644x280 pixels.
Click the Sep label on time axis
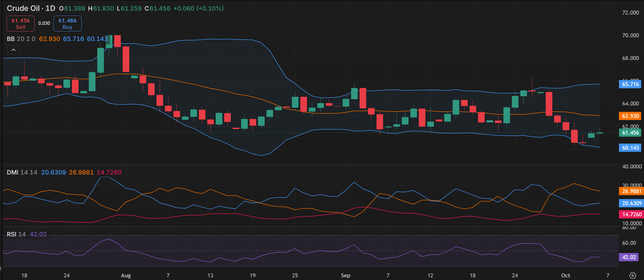(346, 276)
